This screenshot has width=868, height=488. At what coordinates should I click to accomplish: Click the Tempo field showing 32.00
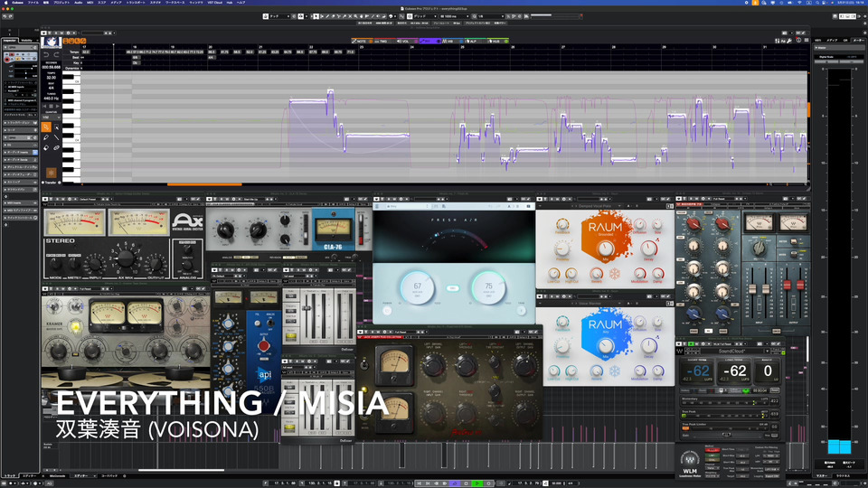[x=51, y=78]
